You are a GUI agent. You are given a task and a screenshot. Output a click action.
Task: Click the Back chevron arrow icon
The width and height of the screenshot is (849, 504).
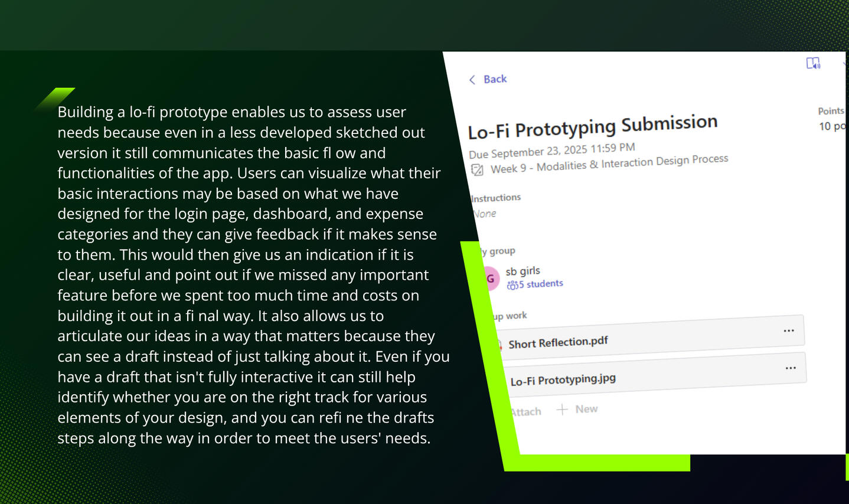coord(472,80)
